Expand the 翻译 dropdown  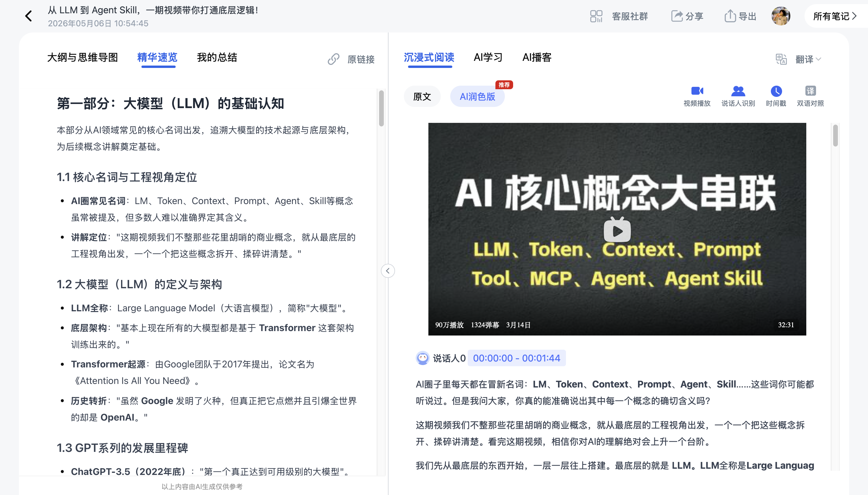click(808, 59)
